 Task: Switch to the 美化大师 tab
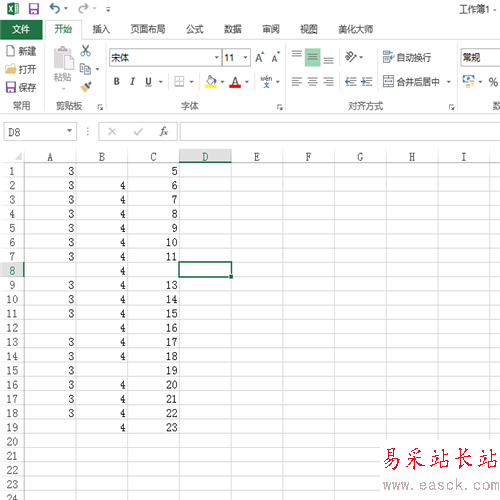(355, 29)
